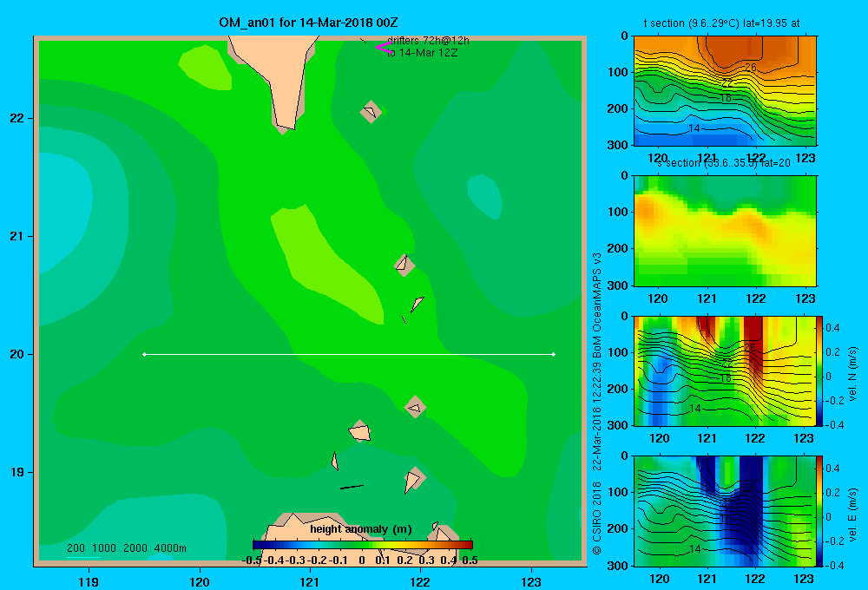Image resolution: width=868 pixels, height=590 pixels.
Task: Click the small island near 122E 22N
Action: (371, 112)
